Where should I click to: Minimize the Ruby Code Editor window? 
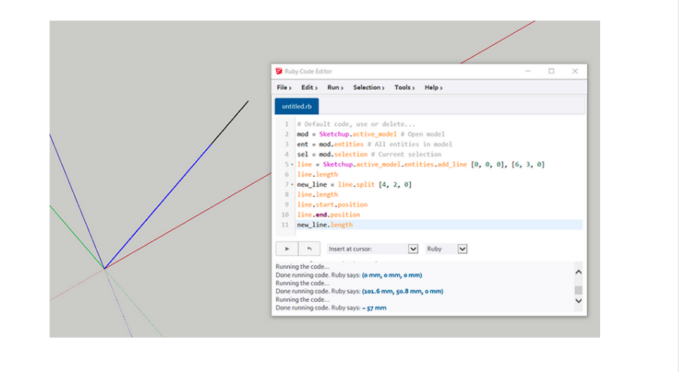528,71
